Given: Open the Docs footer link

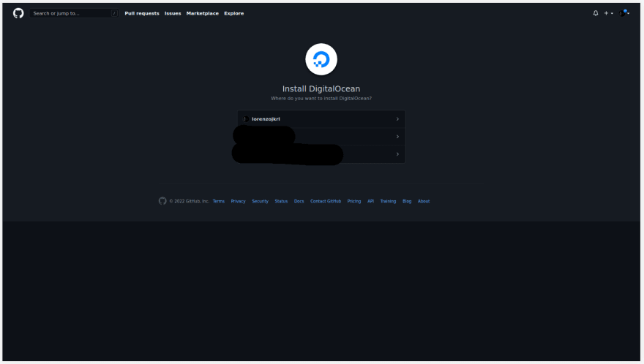Looking at the screenshot, I should click(299, 202).
